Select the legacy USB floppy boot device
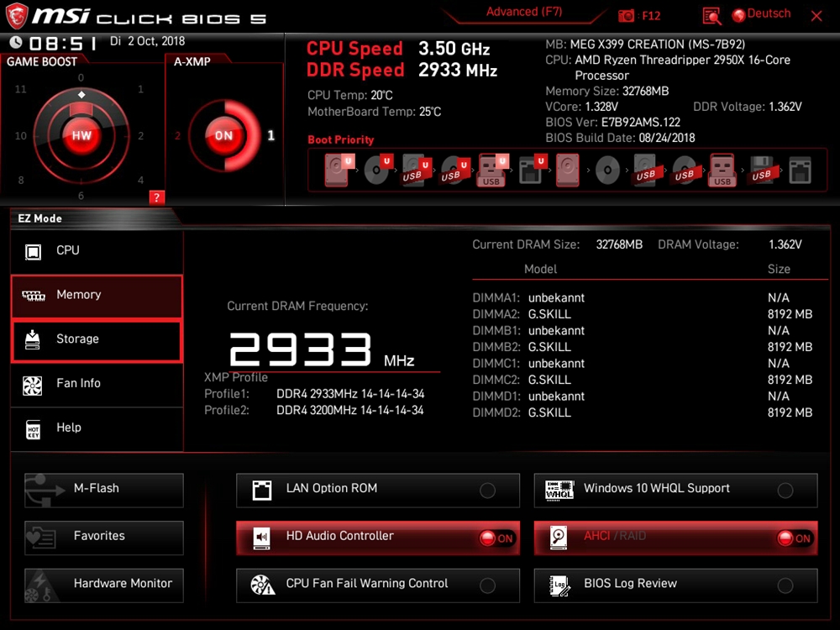 click(x=761, y=171)
